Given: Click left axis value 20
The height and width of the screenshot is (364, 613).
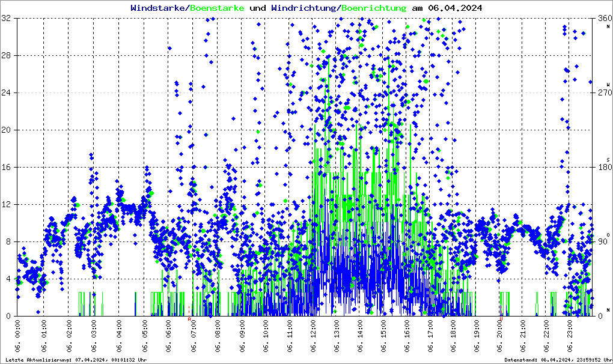Looking at the screenshot, I should click(x=6, y=130).
